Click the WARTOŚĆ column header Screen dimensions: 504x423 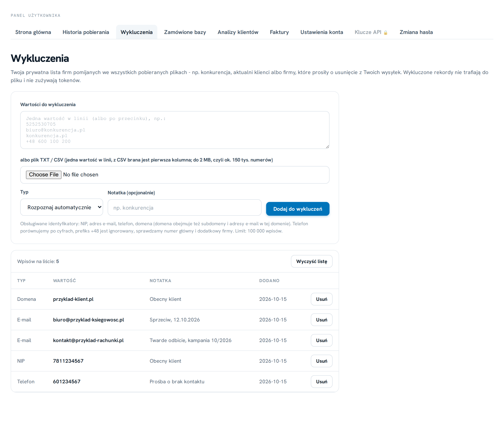pyautogui.click(x=64, y=280)
